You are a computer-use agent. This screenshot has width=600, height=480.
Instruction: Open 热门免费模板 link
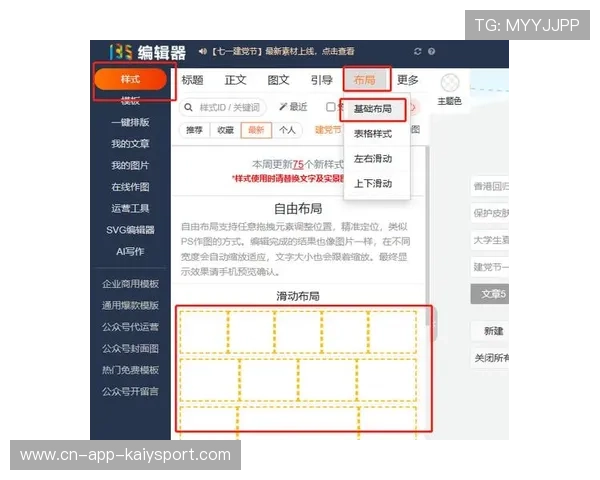point(130,370)
